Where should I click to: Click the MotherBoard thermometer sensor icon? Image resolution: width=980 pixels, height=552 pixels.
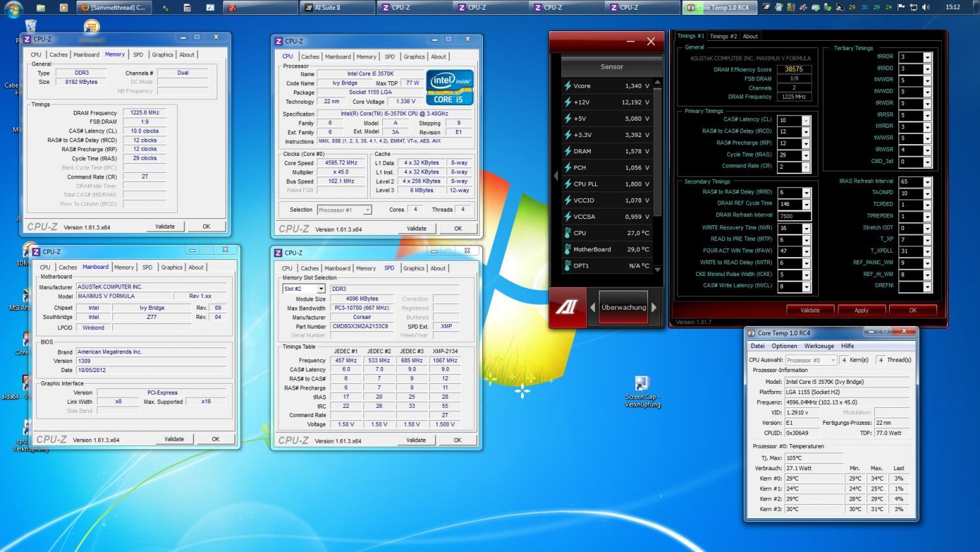click(568, 249)
